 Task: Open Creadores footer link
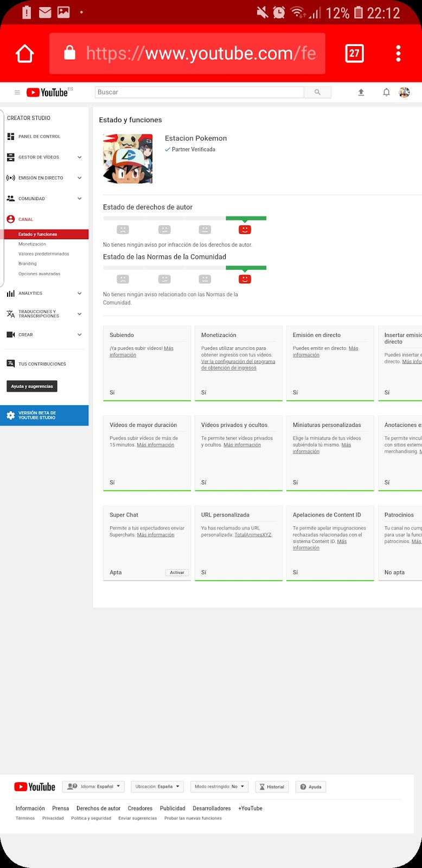click(x=140, y=808)
